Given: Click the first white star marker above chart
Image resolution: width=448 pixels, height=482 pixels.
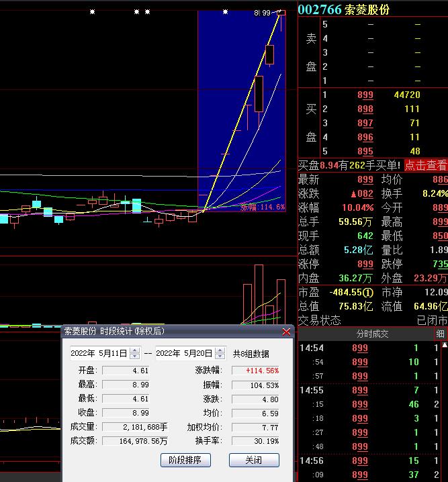Looking at the screenshot, I should (93, 12).
